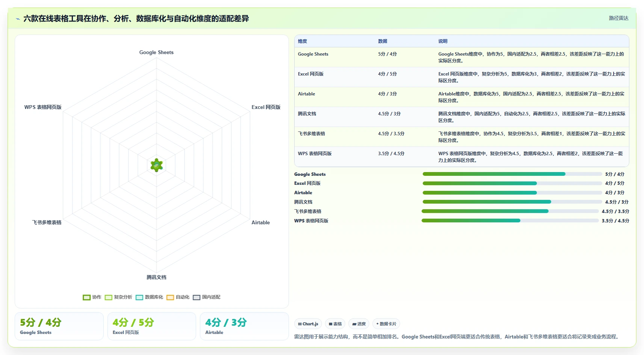Viewport: 644px width, 355px height.
Task: Click the Google Sheets progress list label
Action: [x=310, y=174]
